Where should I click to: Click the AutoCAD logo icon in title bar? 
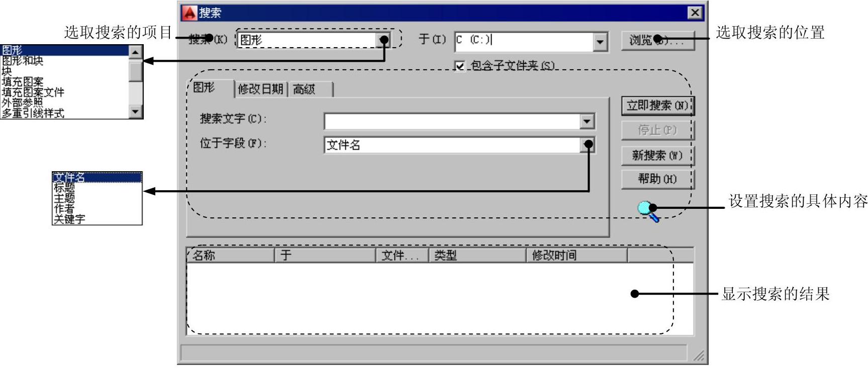[x=189, y=13]
